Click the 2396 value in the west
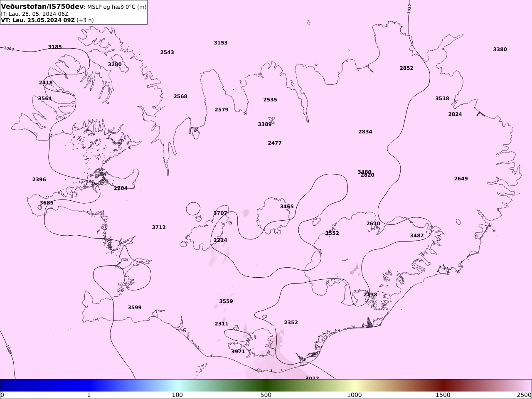532x399 pixels. pos(39,180)
